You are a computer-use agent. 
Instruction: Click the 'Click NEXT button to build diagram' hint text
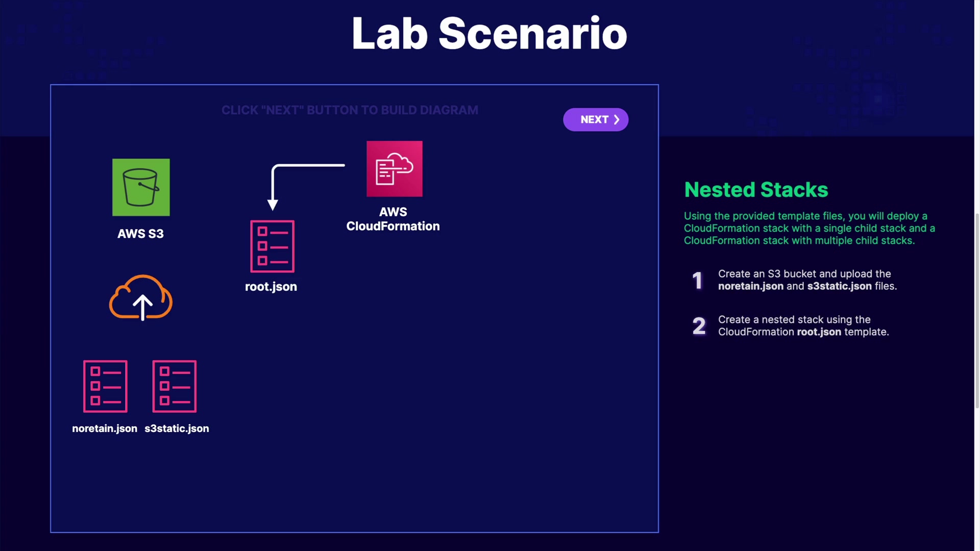point(350,110)
